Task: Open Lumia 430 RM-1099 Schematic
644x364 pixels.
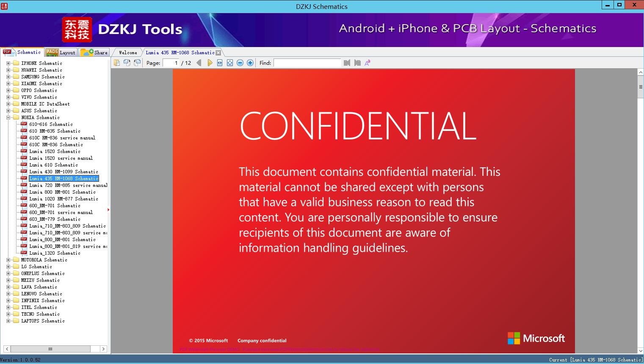Action: point(64,172)
